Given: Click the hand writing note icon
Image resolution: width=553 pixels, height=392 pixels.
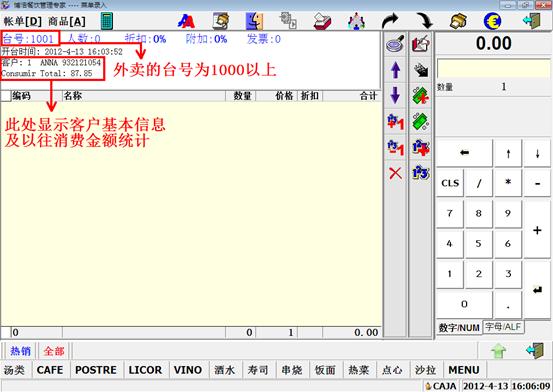Looking at the screenshot, I should (421, 44).
